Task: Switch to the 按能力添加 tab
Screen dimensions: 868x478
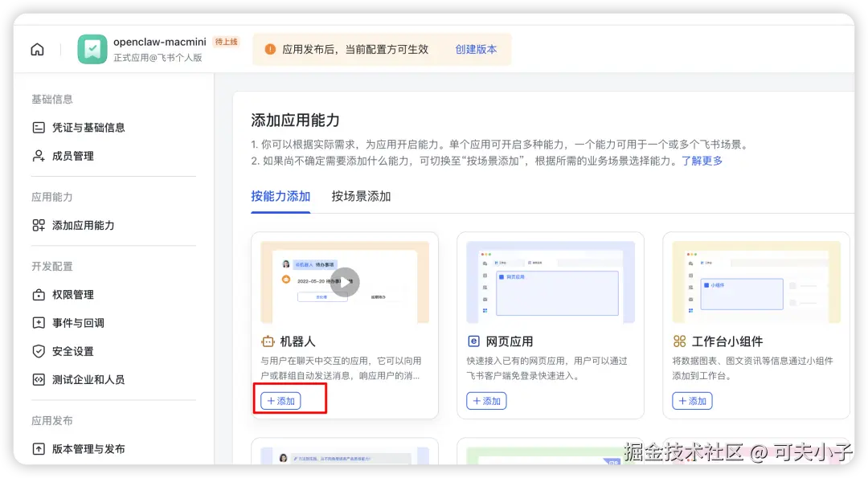Action: click(x=280, y=196)
